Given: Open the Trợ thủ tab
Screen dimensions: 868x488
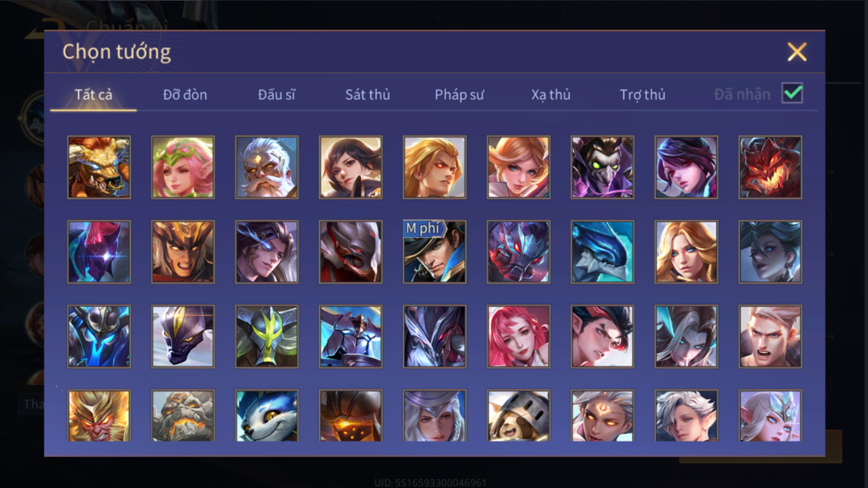Looking at the screenshot, I should click(x=642, y=95).
